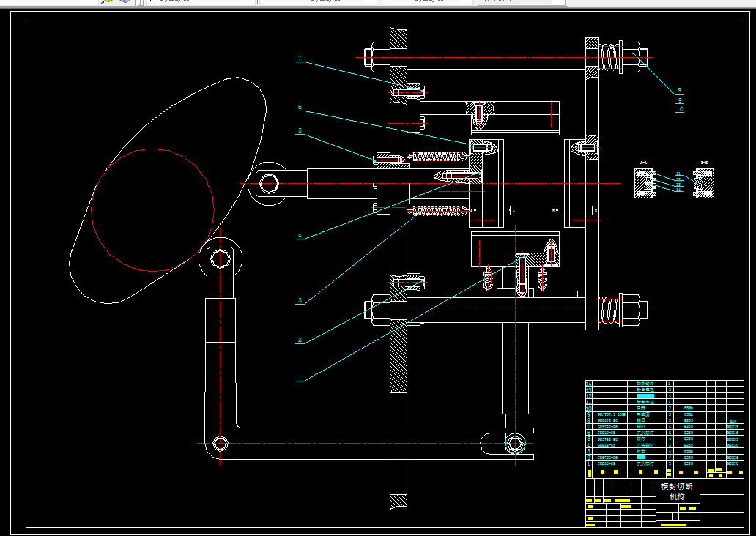
Task: Select row number 3 in the parts list
Action: point(588,451)
